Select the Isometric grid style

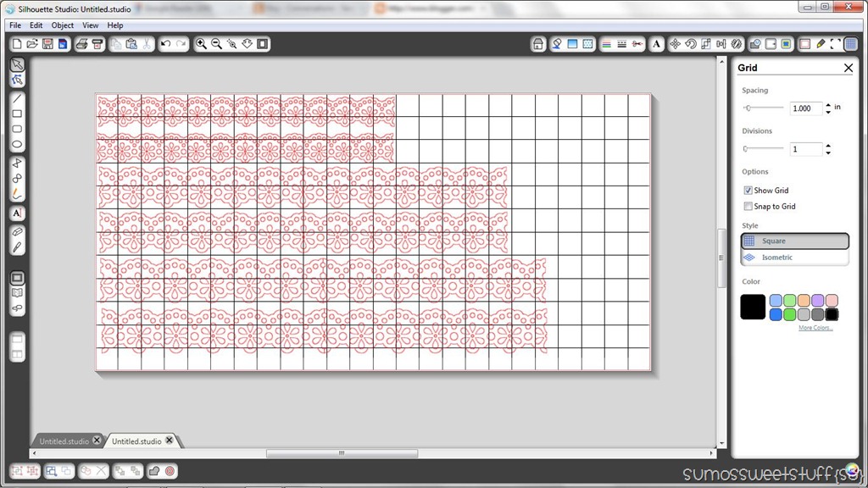(794, 258)
